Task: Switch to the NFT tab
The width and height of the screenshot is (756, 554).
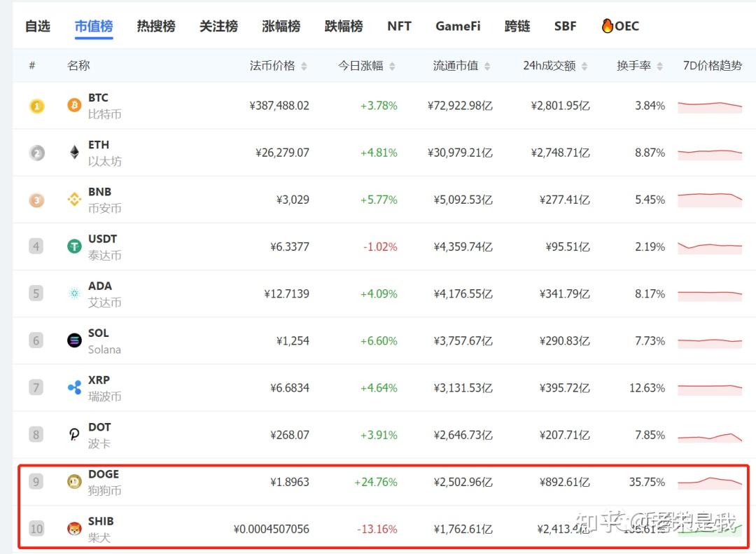Action: coord(399,26)
